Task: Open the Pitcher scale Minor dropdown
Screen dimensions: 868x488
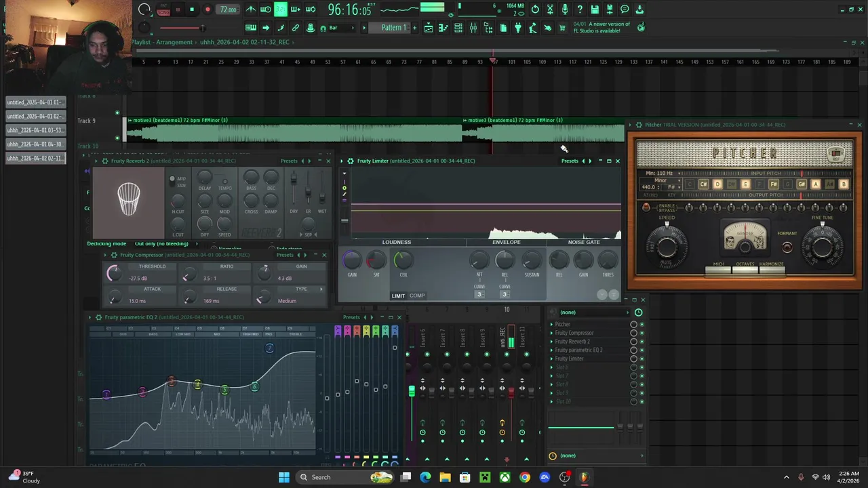Action: 660,180
